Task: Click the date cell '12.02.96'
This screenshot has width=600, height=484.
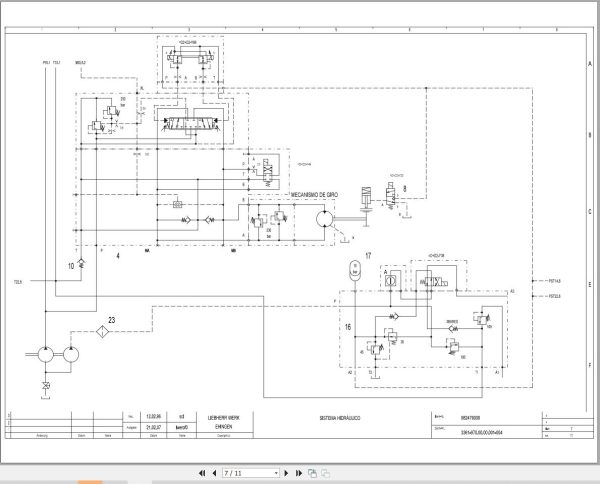Action: click(153, 416)
